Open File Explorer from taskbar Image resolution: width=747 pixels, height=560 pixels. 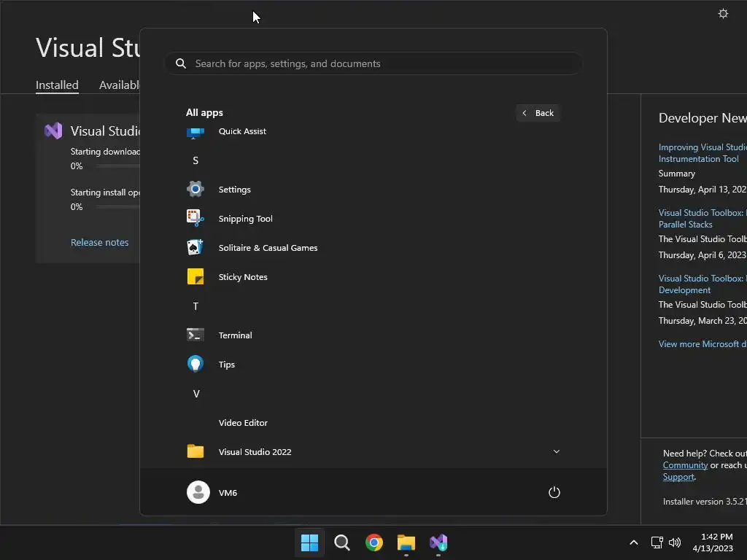[x=406, y=542]
